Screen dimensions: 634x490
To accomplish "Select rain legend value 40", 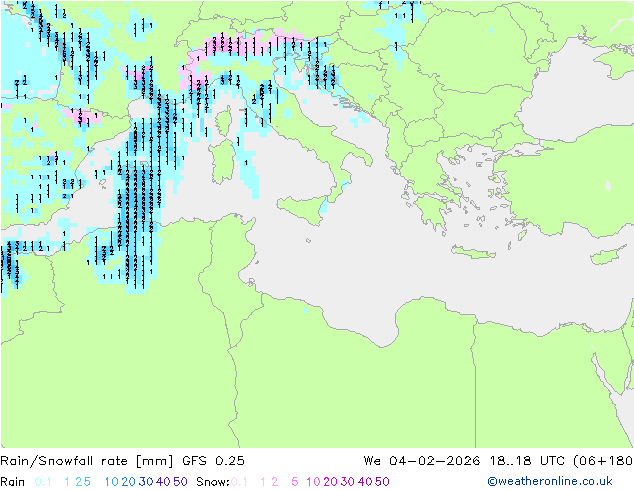I will (163, 482).
